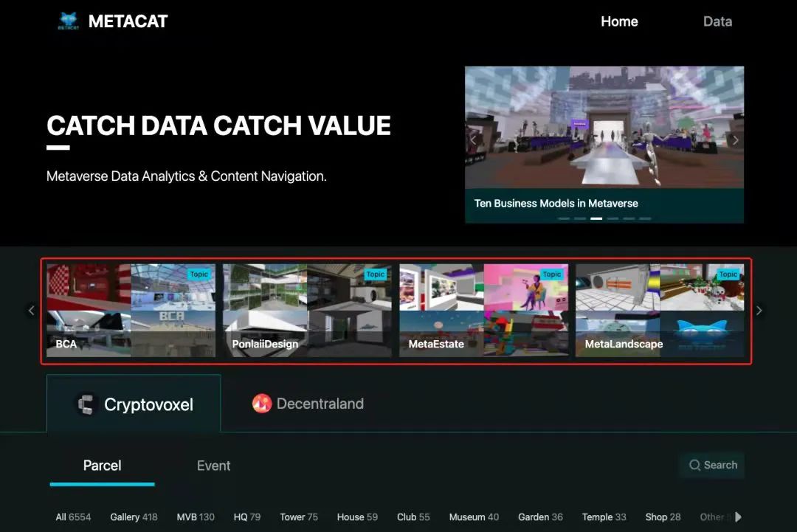Open Ten Business Models in Metaverse
The height and width of the screenshot is (532, 797).
(x=556, y=203)
